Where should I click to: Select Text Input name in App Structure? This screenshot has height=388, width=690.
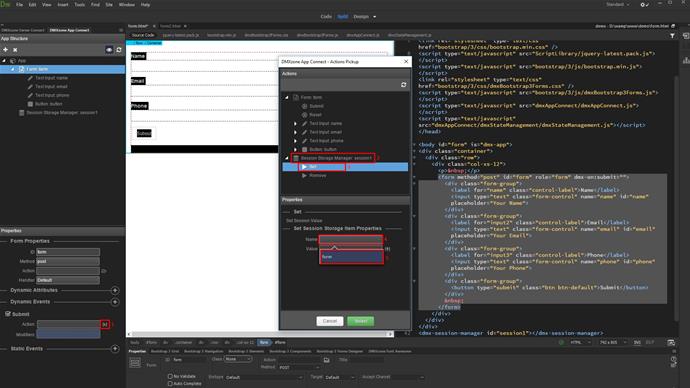coord(51,78)
